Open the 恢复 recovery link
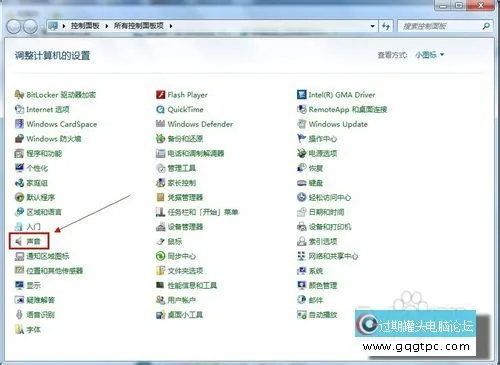The height and width of the screenshot is (365, 500). (316, 168)
